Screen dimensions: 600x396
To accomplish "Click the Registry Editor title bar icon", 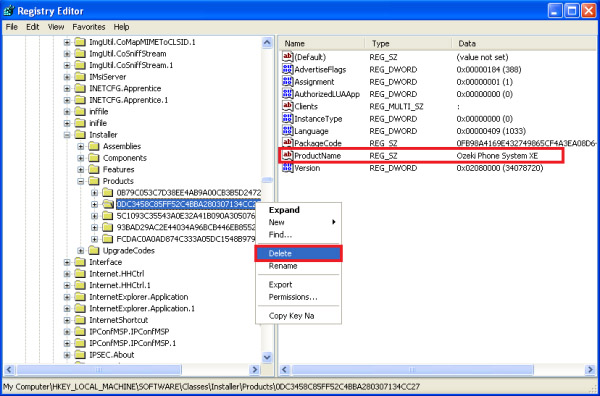I will (9, 10).
